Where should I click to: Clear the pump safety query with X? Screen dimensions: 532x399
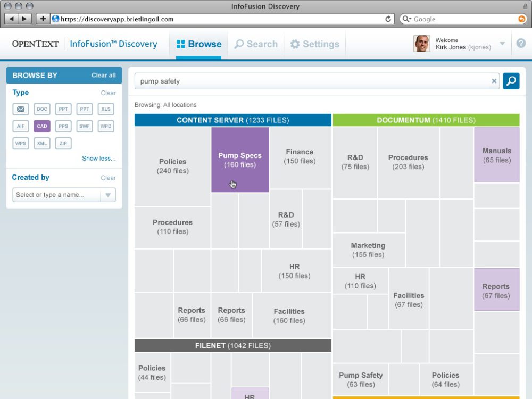pos(494,81)
